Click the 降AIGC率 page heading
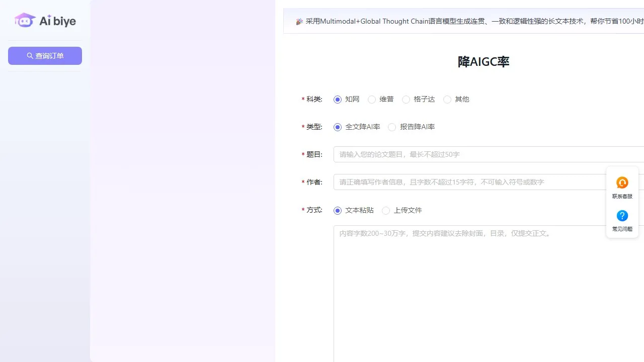644x362 pixels. point(484,62)
